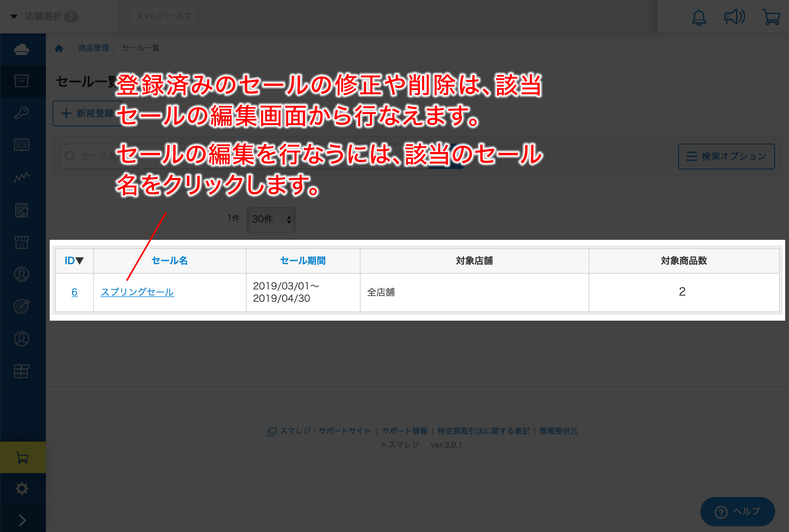Open the notifications bell icon
The width and height of the screenshot is (789, 532).
pos(699,17)
